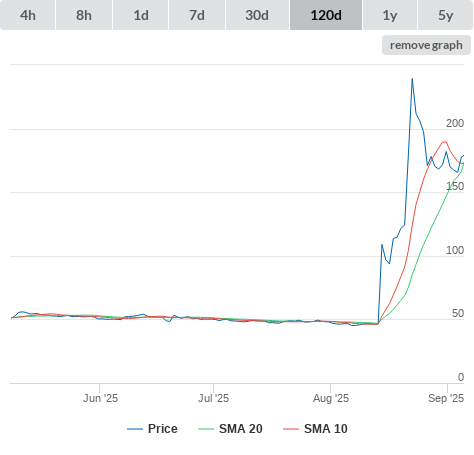This screenshot has width=474, height=455.
Task: Switch chart to 30d range
Action: pos(257,15)
